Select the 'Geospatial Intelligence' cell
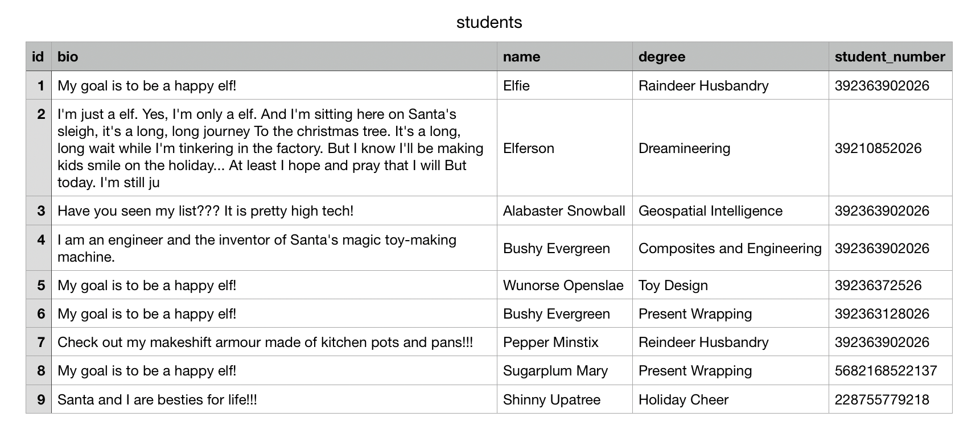Image resolution: width=980 pixels, height=446 pixels. 731,210
